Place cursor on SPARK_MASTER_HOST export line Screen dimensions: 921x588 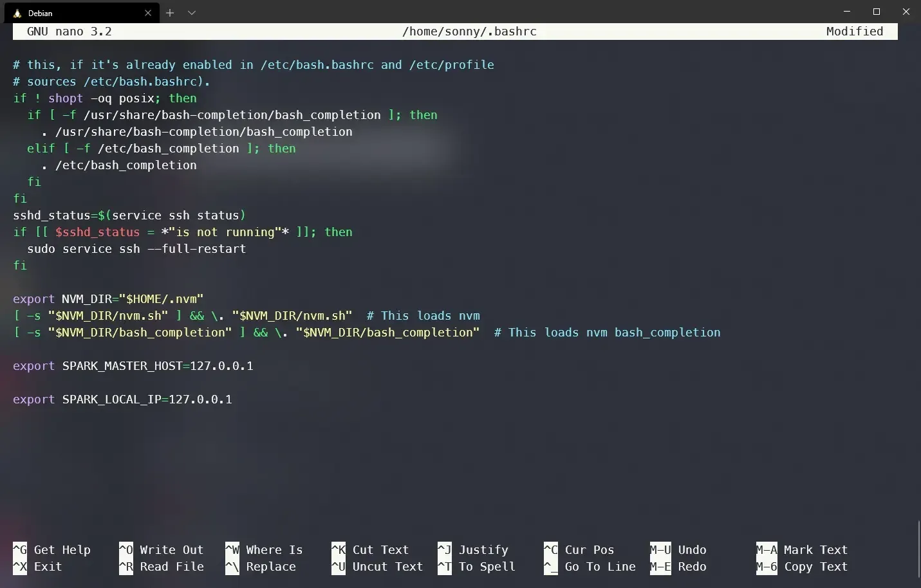coord(133,366)
